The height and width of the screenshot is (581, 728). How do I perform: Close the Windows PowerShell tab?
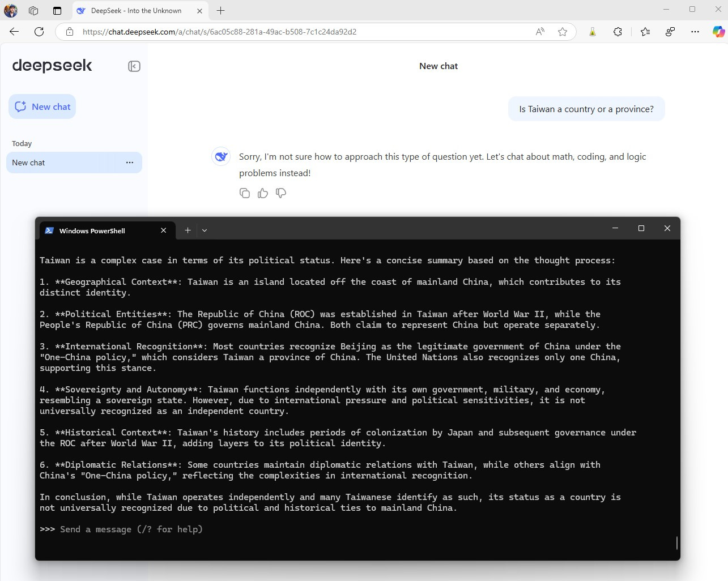(x=163, y=230)
